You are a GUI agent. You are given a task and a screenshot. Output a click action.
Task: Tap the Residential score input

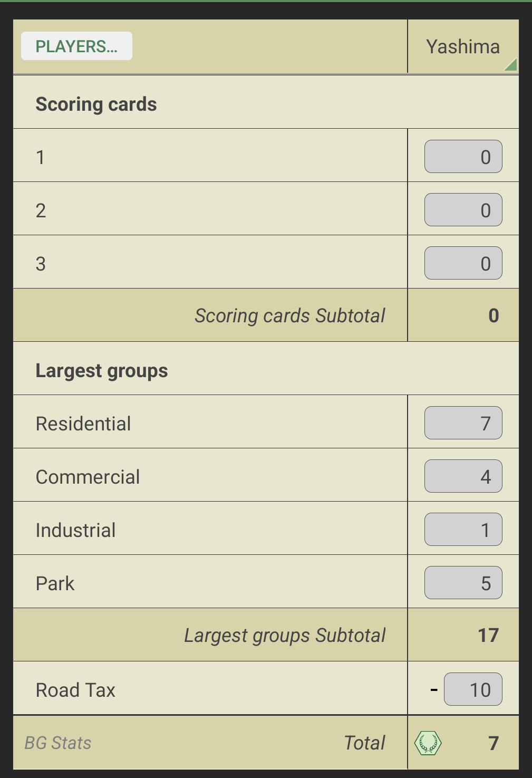click(x=463, y=423)
